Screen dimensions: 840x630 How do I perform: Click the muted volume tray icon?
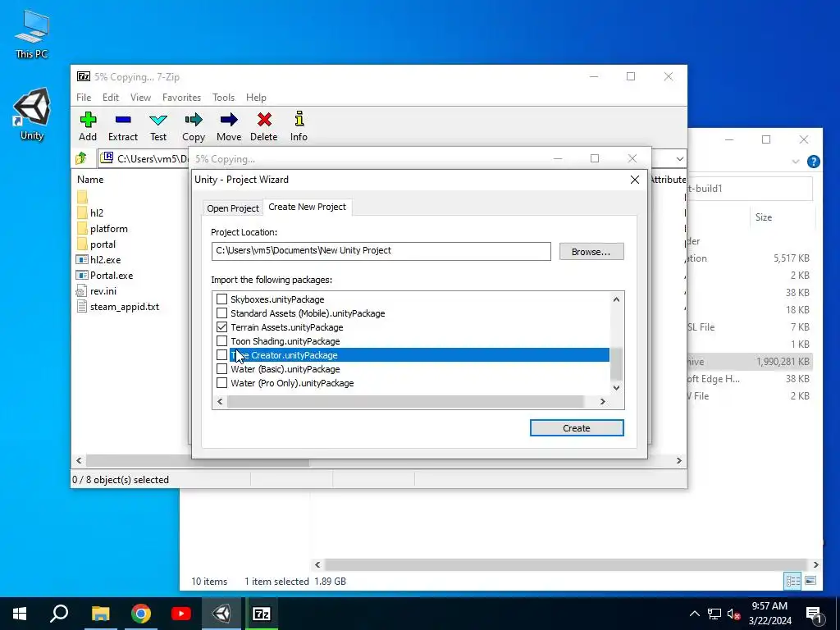click(733, 614)
